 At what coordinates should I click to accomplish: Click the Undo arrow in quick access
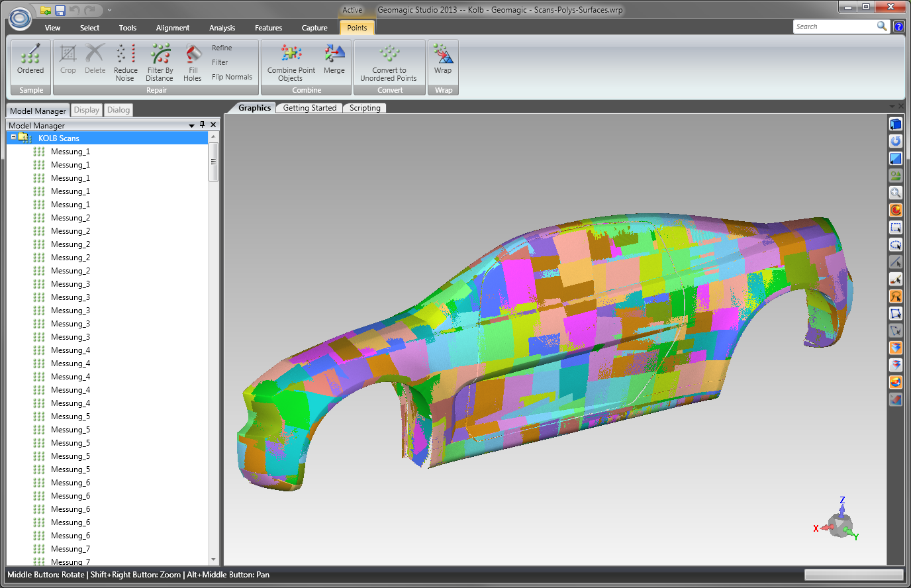pos(75,11)
